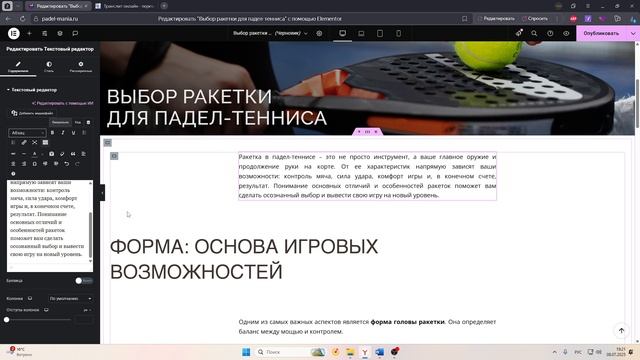640x360 pixels.
Task: Click the special character omega icon
Action: click(34, 164)
